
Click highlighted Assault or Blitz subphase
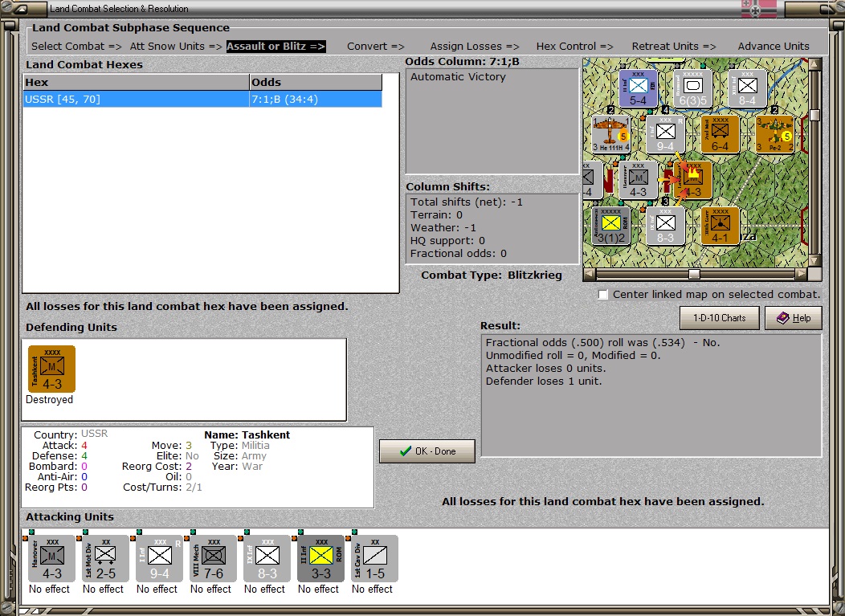276,47
